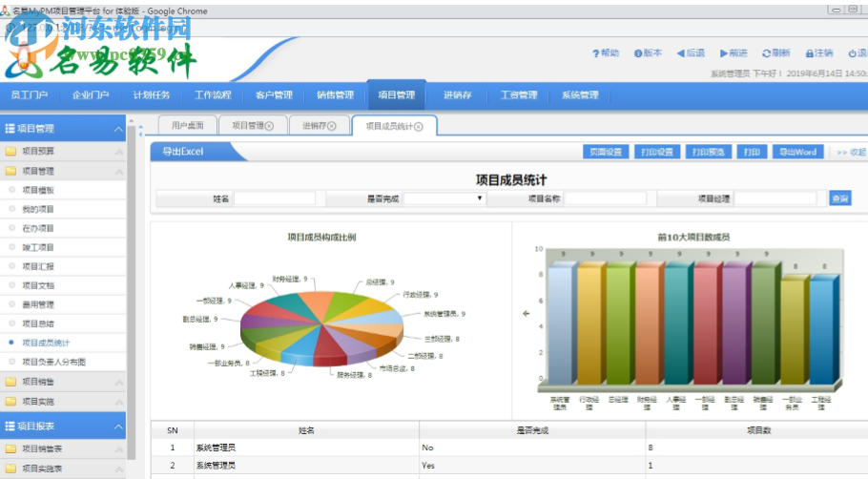Click the folder icon beside 项目销售
This screenshot has height=479, width=868.
coord(10,382)
